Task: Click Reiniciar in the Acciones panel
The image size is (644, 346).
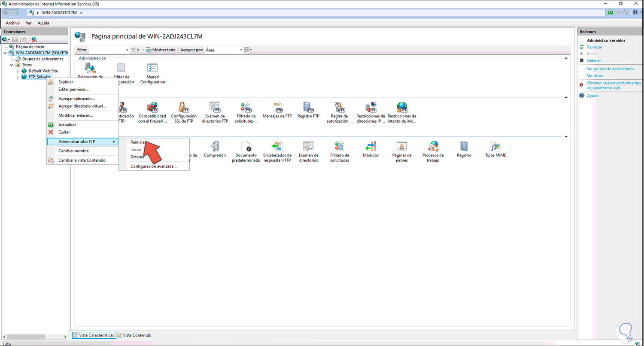Action: coord(595,47)
